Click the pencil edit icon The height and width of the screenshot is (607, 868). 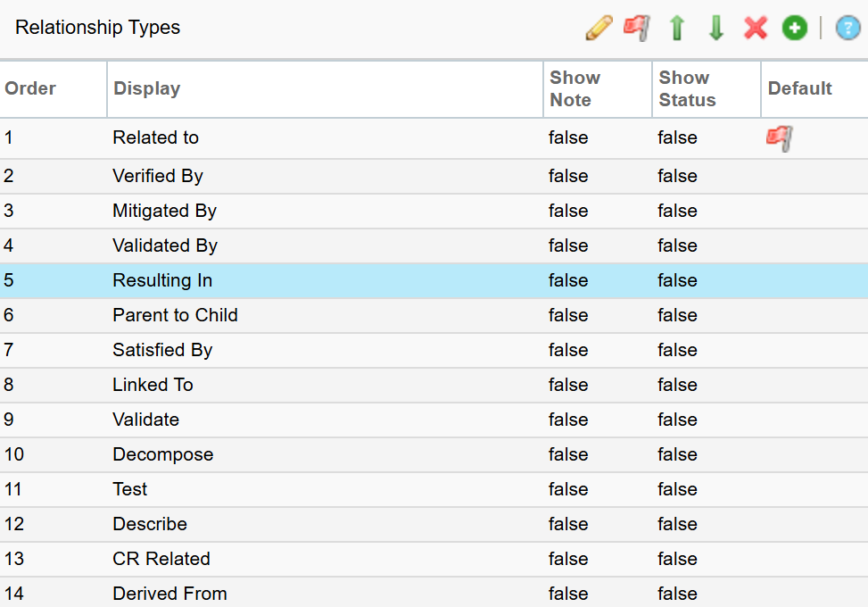click(x=599, y=28)
